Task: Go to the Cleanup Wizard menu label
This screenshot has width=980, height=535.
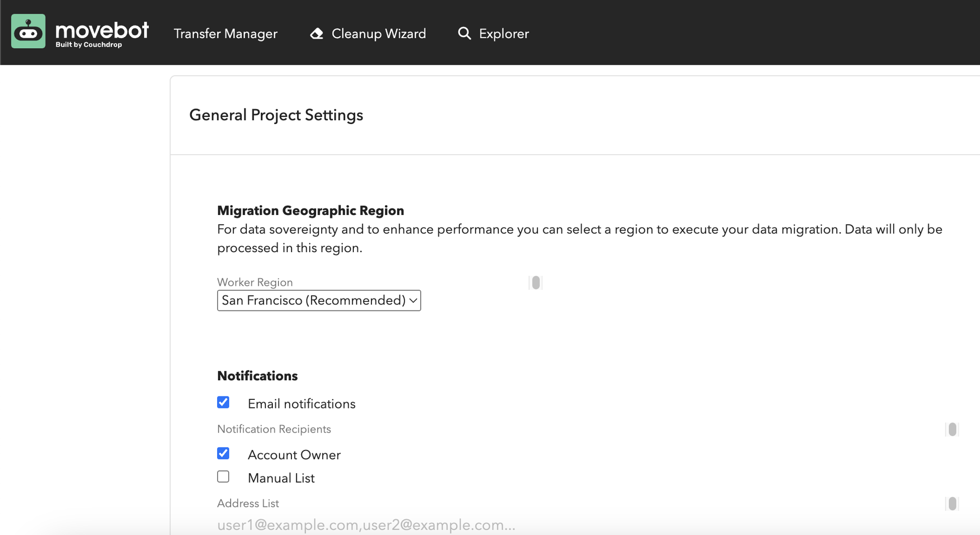Action: (378, 34)
